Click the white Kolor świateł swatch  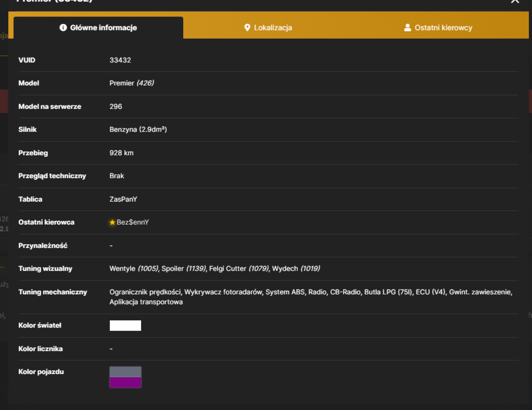click(x=125, y=325)
